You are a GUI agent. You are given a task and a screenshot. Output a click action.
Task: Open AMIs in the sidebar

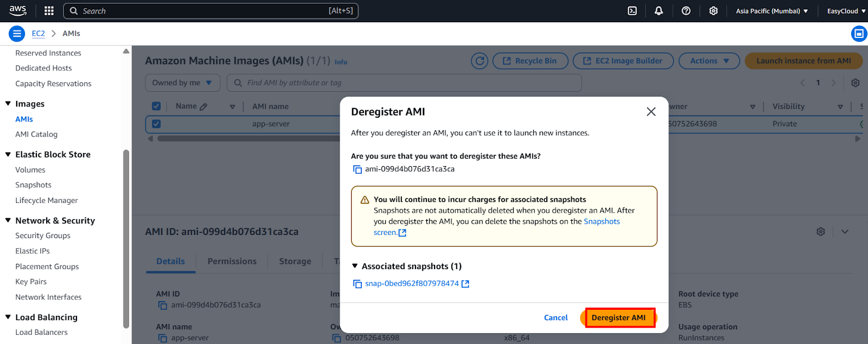(24, 119)
